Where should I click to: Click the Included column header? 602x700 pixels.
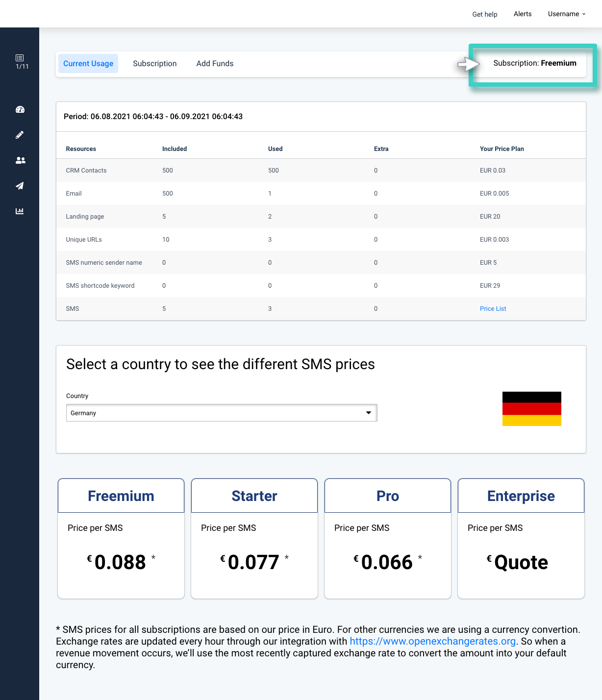[x=175, y=149]
